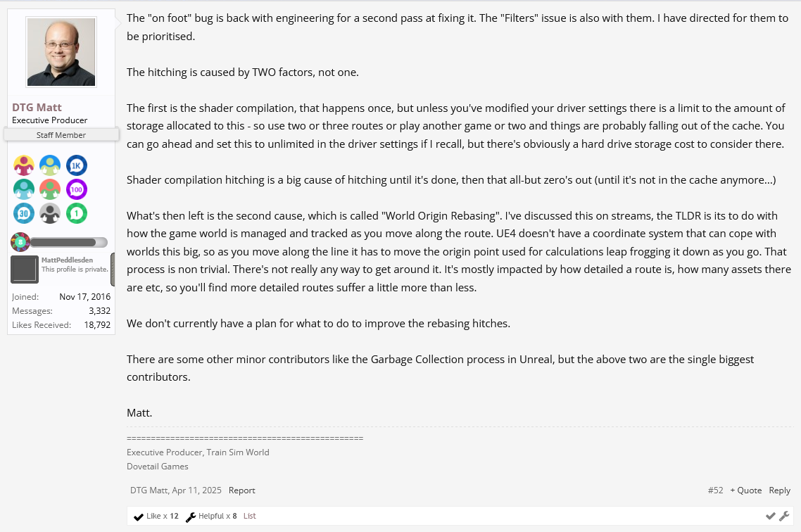Click the green 1 message trophy badge
Image resolution: width=801 pixels, height=532 pixels.
point(77,213)
